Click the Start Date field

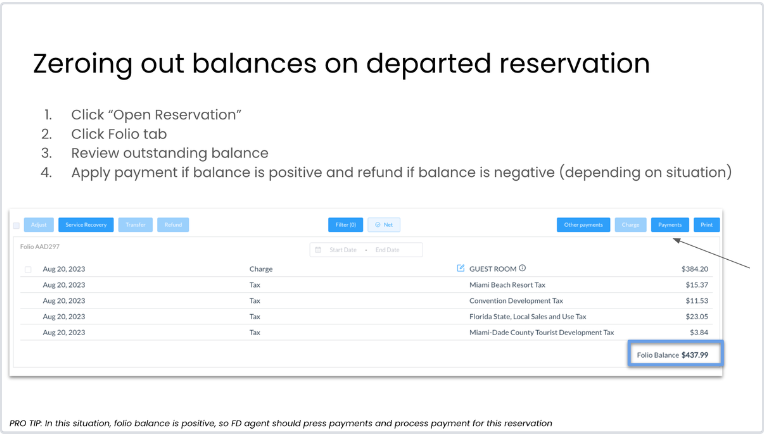coord(343,249)
